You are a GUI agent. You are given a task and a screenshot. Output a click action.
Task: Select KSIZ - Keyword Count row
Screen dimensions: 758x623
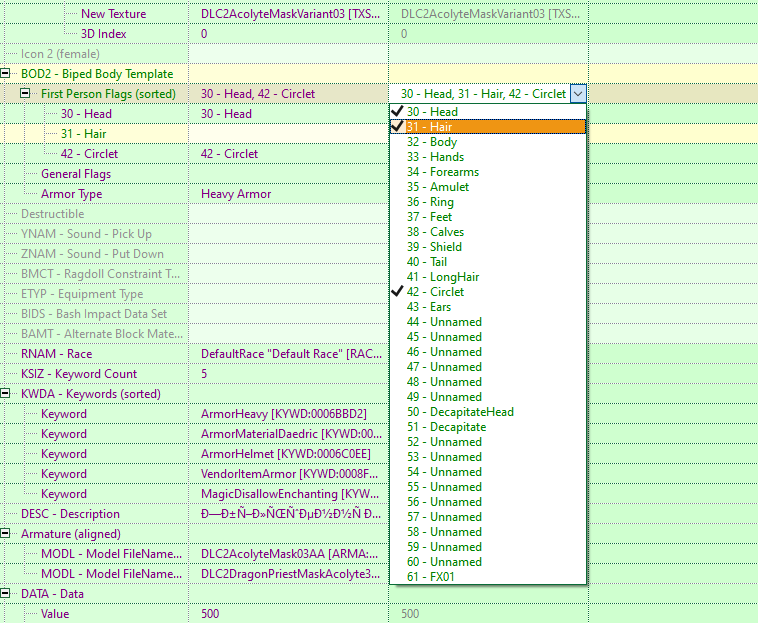[x=79, y=374]
